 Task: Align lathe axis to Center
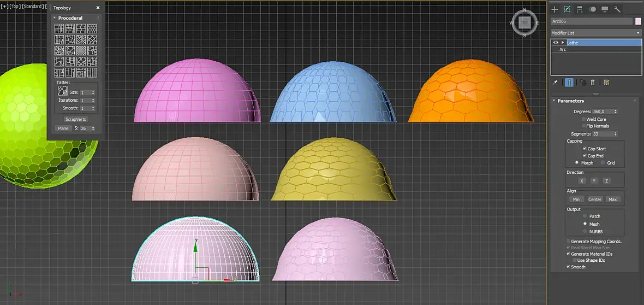tap(595, 199)
